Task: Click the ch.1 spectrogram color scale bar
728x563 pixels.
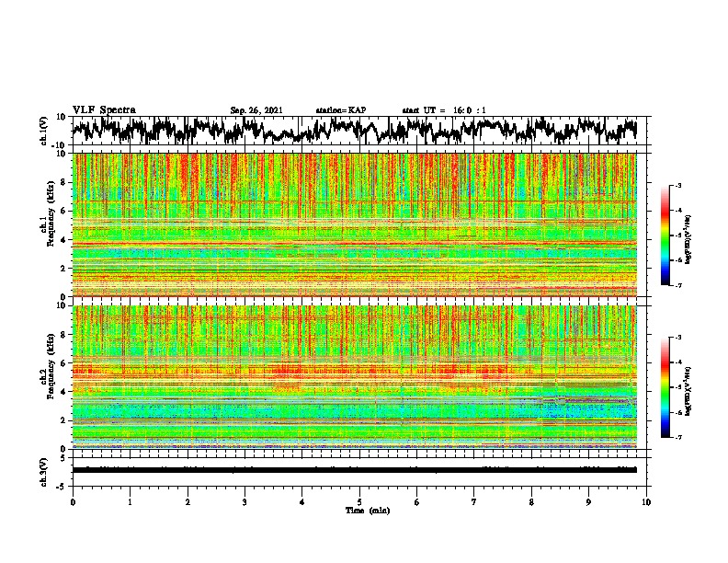Action: (665, 236)
